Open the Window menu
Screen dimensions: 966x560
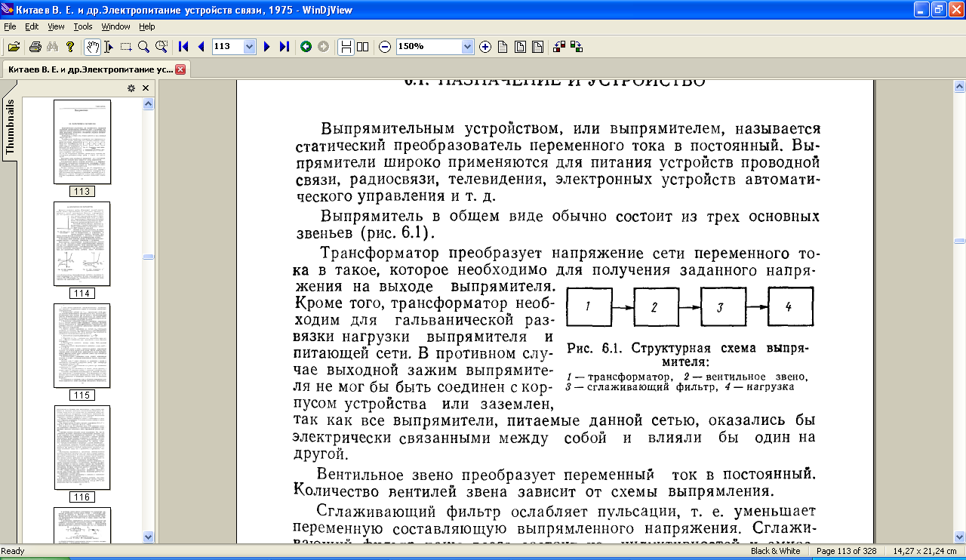click(115, 26)
